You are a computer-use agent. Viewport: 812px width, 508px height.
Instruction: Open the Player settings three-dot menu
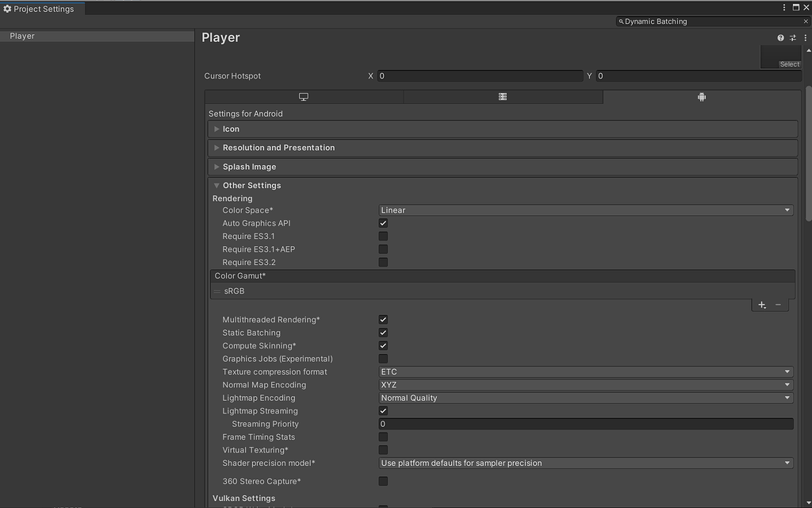(x=805, y=37)
